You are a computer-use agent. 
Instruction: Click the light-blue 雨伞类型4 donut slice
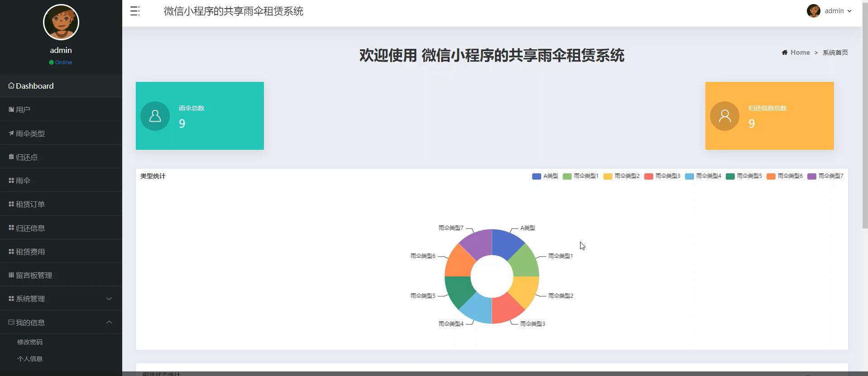(479, 308)
